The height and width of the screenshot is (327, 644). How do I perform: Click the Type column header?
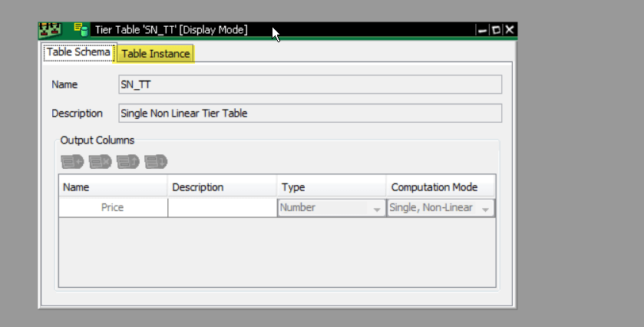click(x=332, y=187)
